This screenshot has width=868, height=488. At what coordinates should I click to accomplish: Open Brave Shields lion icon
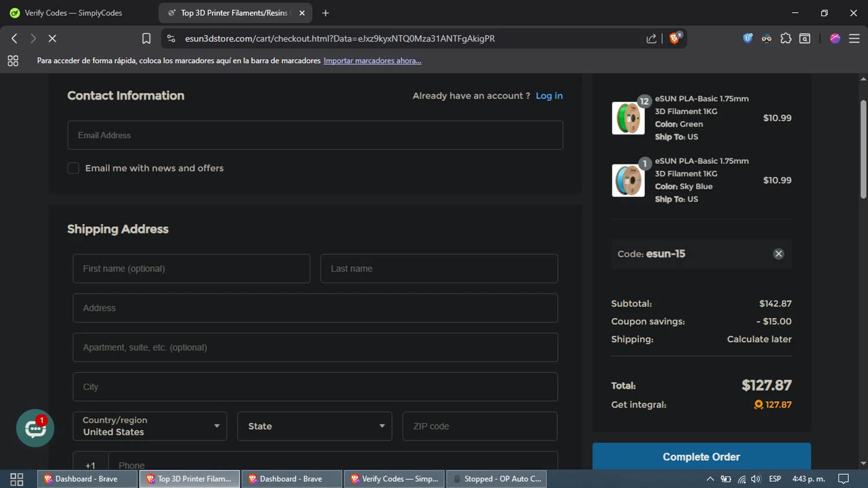tap(674, 38)
